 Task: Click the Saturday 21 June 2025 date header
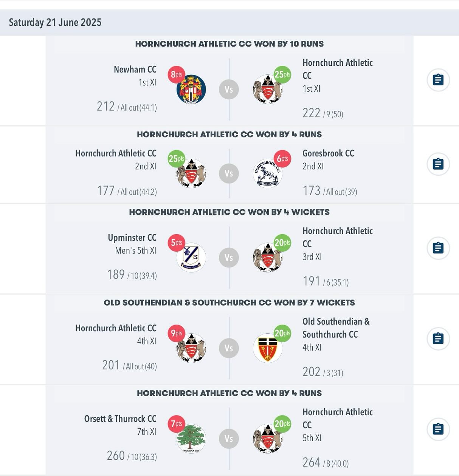[x=55, y=23]
